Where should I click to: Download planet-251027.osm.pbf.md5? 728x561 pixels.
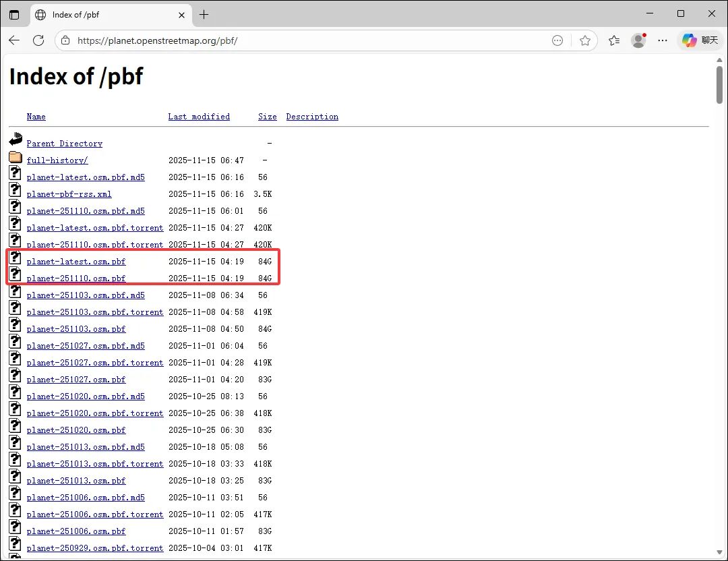pos(86,346)
